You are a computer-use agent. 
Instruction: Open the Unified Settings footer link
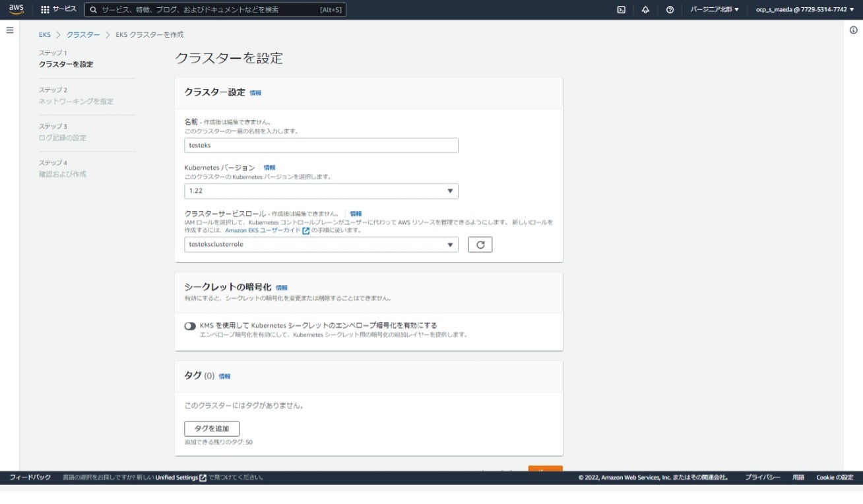(181, 478)
